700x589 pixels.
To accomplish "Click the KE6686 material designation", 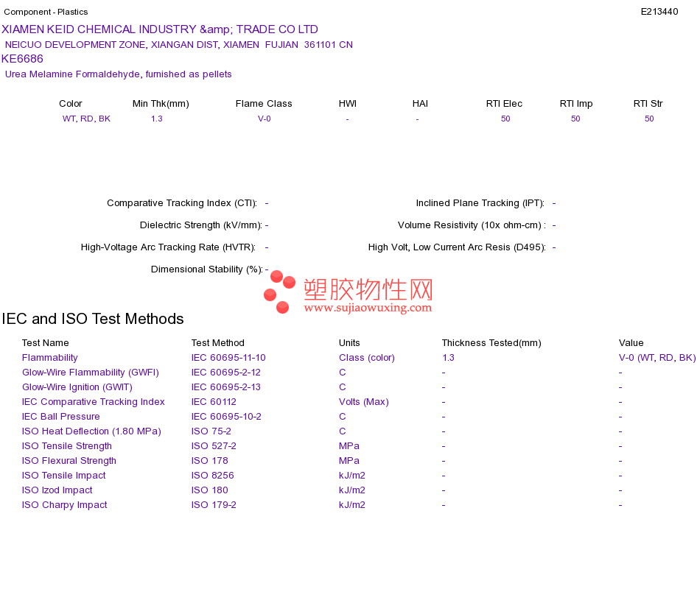I will pos(22,59).
